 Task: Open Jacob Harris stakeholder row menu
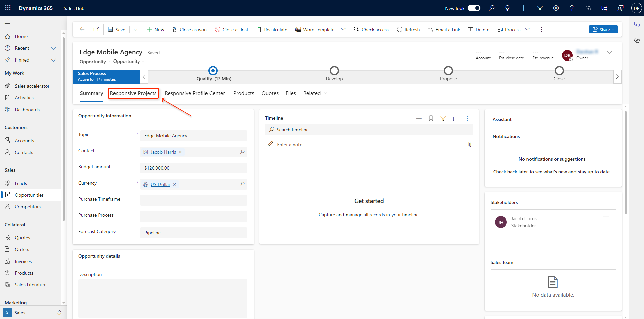point(606,217)
